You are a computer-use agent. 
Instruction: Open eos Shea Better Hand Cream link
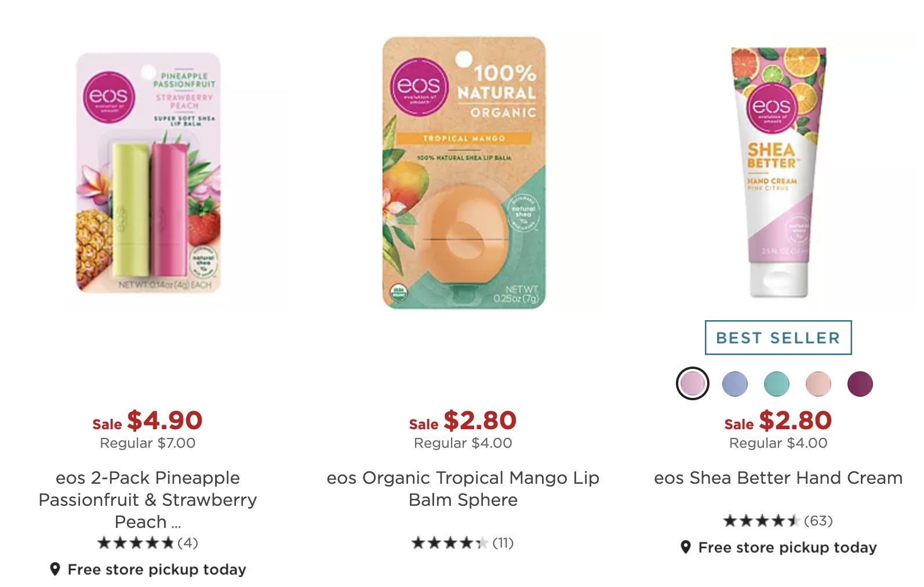(779, 478)
